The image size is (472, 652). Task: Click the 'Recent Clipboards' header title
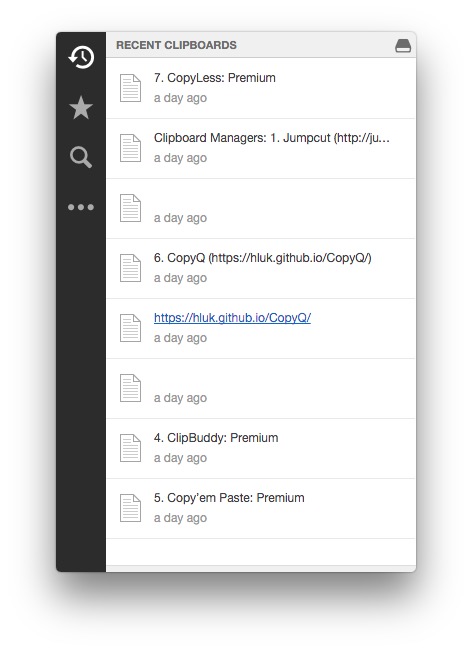[x=176, y=45]
